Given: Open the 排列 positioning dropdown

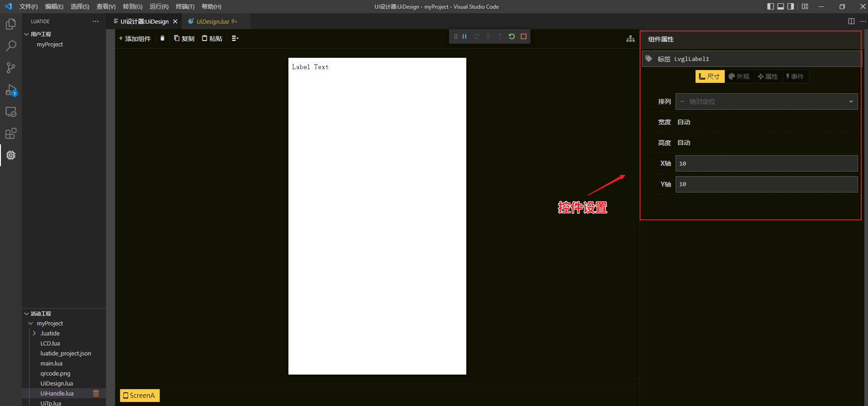Looking at the screenshot, I should tap(766, 101).
